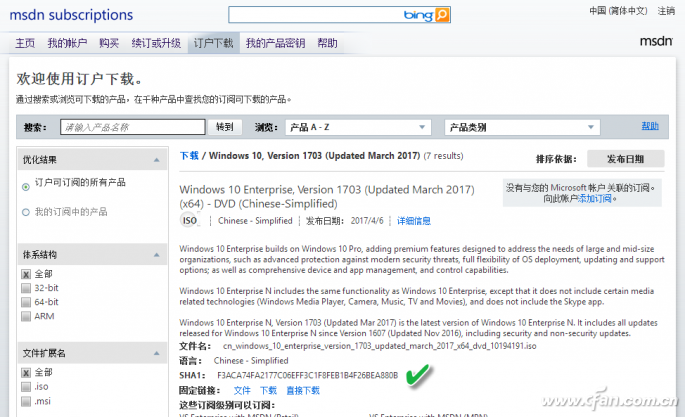
Task: Open the 帮助 navigation tab
Action: tap(327, 43)
